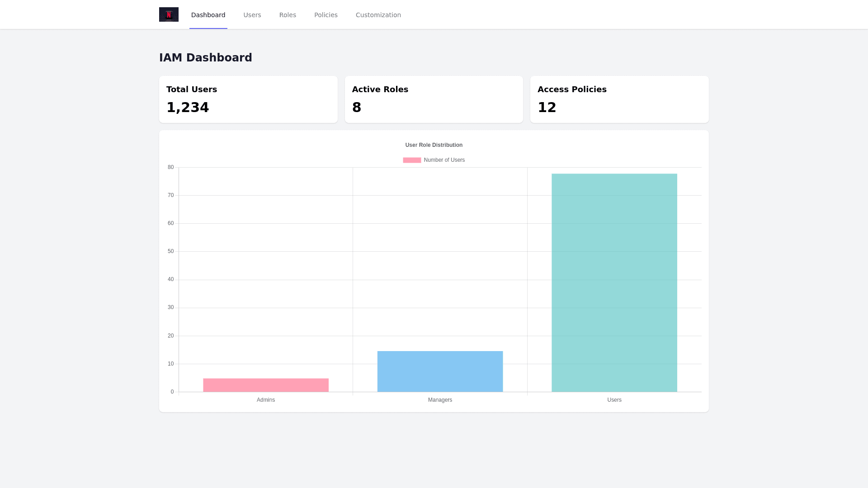Open the Roles navigation tab

288,15
